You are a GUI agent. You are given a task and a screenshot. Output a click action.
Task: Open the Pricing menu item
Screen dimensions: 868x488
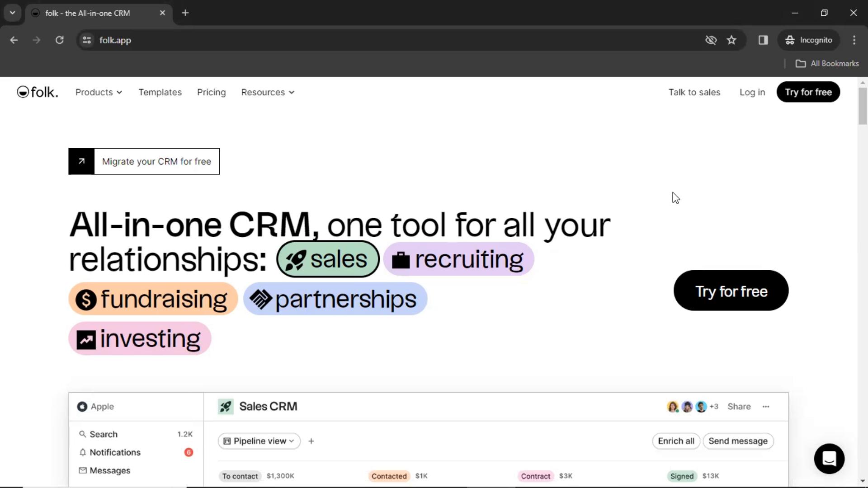click(x=212, y=92)
